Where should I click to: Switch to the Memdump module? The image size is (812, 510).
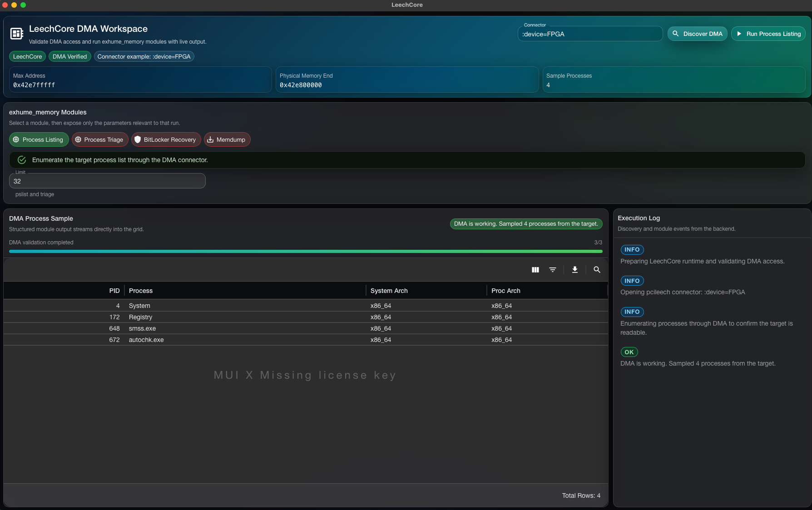tap(227, 140)
